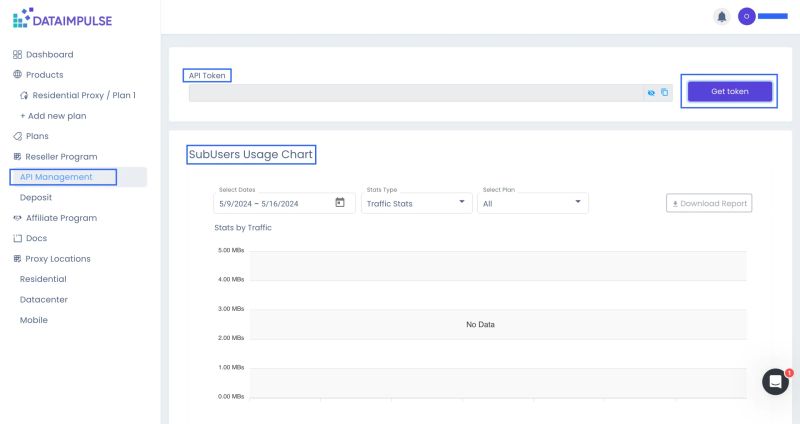Click + Add new plan

click(53, 116)
